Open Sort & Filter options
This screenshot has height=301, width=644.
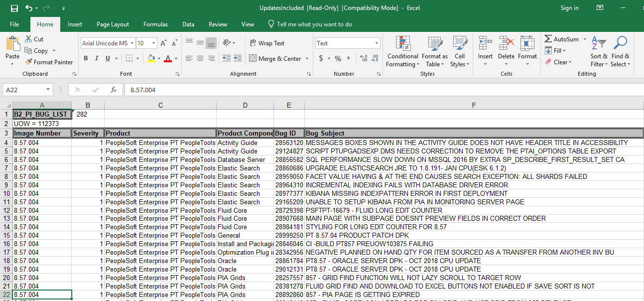point(599,52)
